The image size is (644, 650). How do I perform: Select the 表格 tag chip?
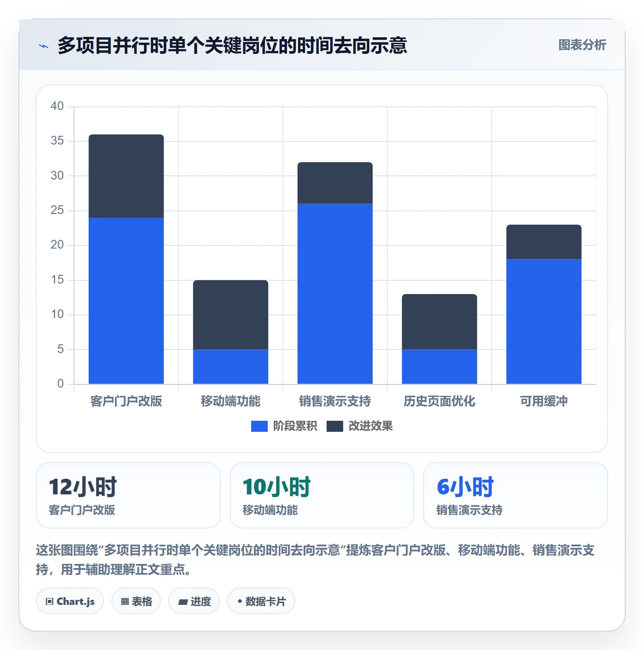(136, 601)
